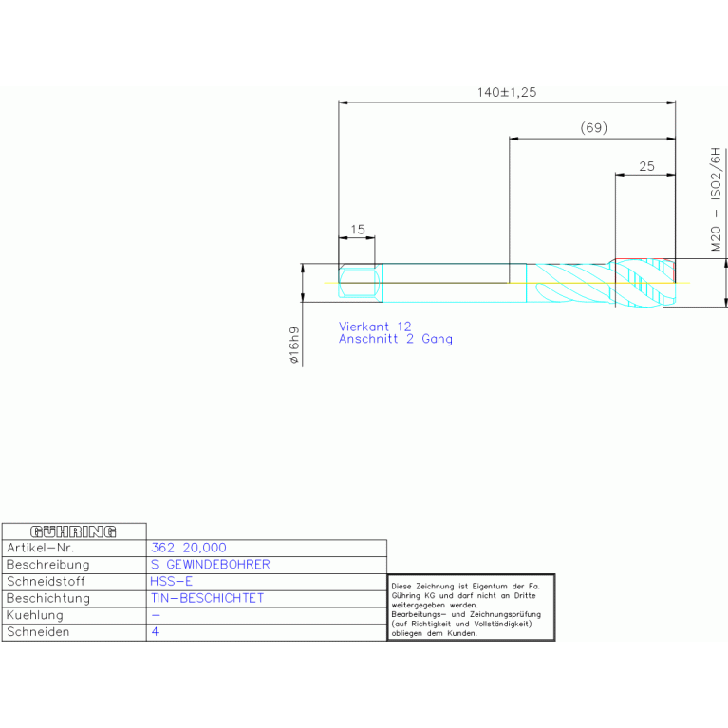Select the Schneiden value 4
The image size is (728, 728).
point(155,632)
